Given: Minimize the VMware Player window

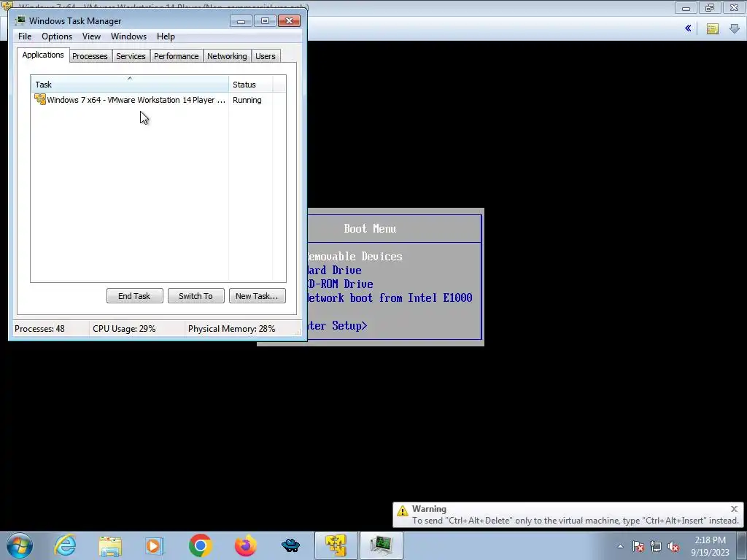Looking at the screenshot, I should pyautogui.click(x=686, y=8).
